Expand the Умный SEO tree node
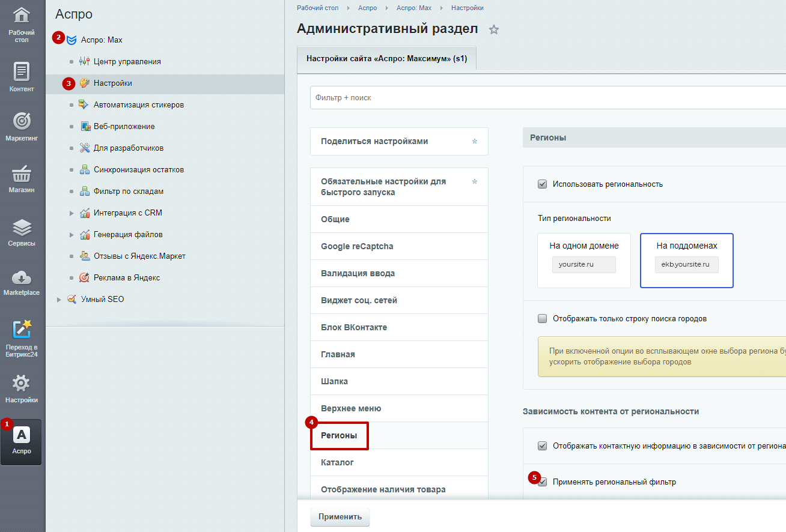The height and width of the screenshot is (532, 786). 59,300
